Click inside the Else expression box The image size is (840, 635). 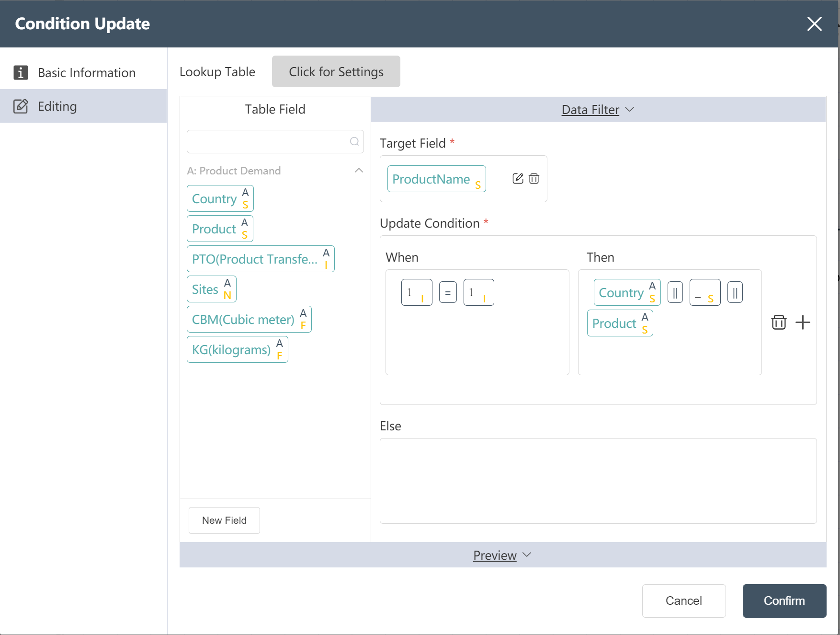(598, 481)
